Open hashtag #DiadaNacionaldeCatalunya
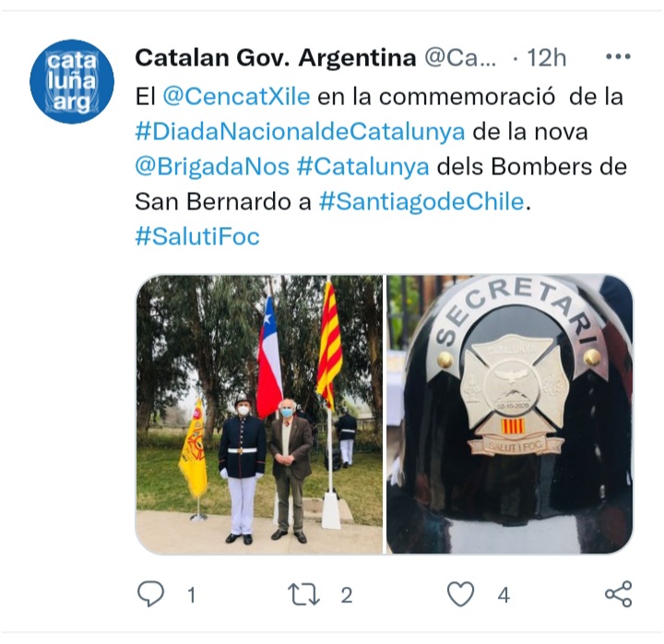Image resolution: width=664 pixels, height=644 pixels. pyautogui.click(x=301, y=132)
